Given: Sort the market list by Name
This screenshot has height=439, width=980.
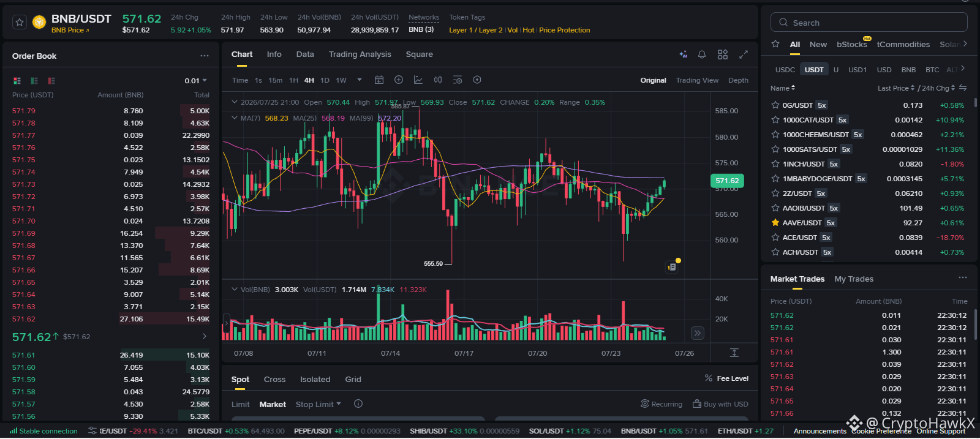Looking at the screenshot, I should click(783, 88).
